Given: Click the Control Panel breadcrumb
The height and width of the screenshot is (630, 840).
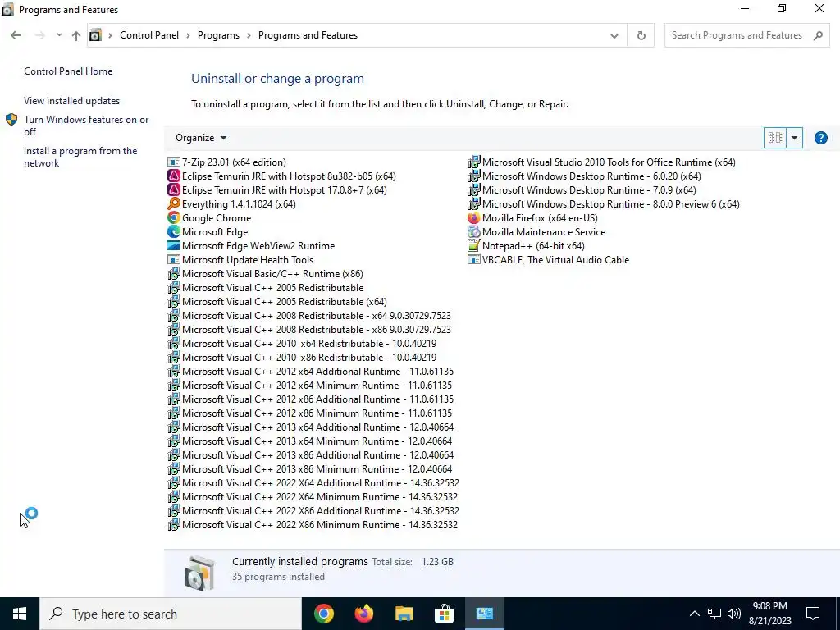Looking at the screenshot, I should click(149, 34).
